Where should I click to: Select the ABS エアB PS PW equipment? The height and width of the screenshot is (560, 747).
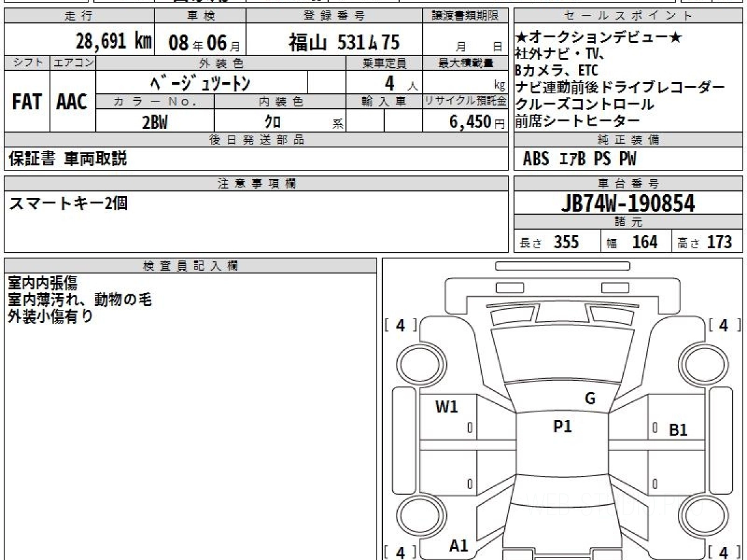pyautogui.click(x=580, y=159)
